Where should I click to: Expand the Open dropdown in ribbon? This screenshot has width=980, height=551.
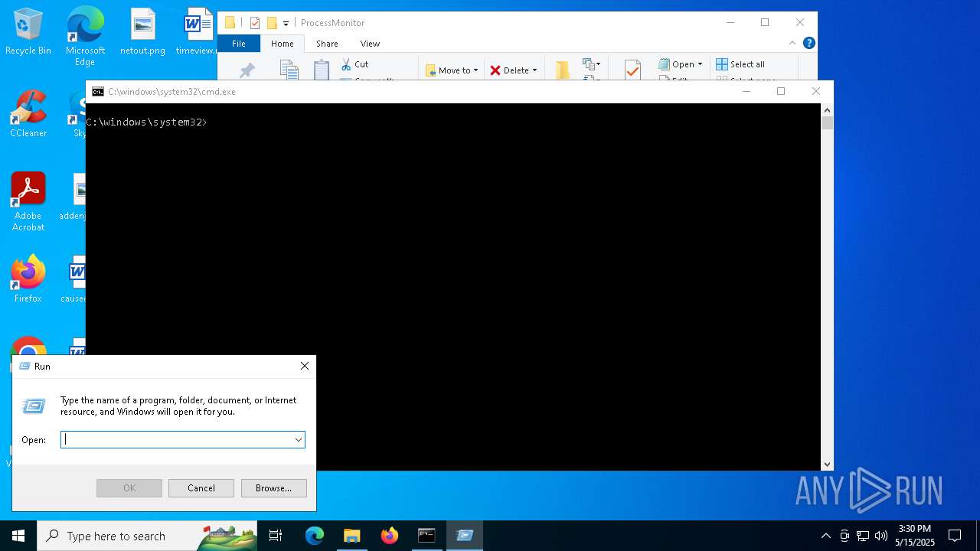pos(700,64)
